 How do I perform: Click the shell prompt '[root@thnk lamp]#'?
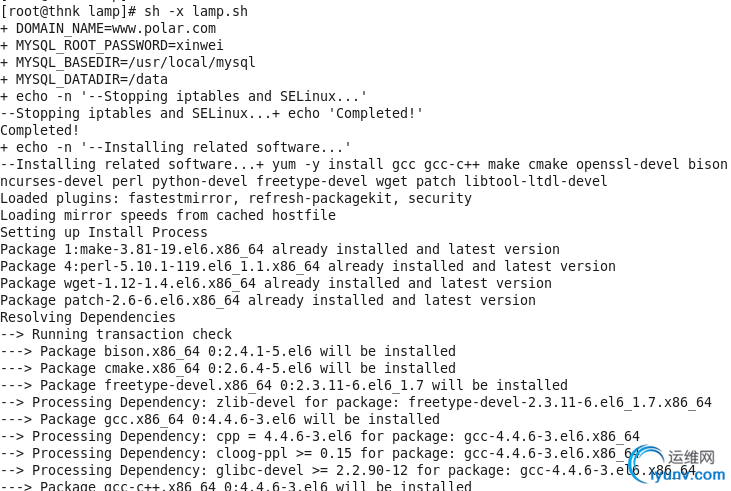(72, 12)
